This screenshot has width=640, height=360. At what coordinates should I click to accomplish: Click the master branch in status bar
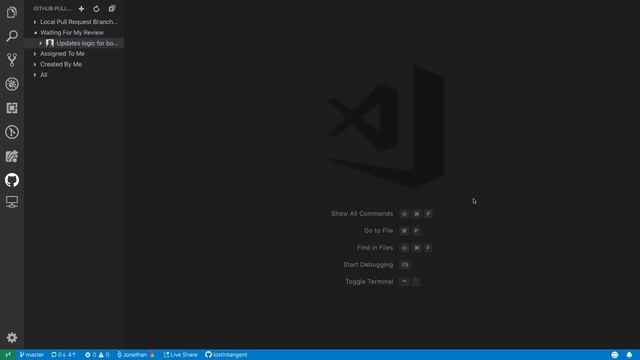coord(31,355)
